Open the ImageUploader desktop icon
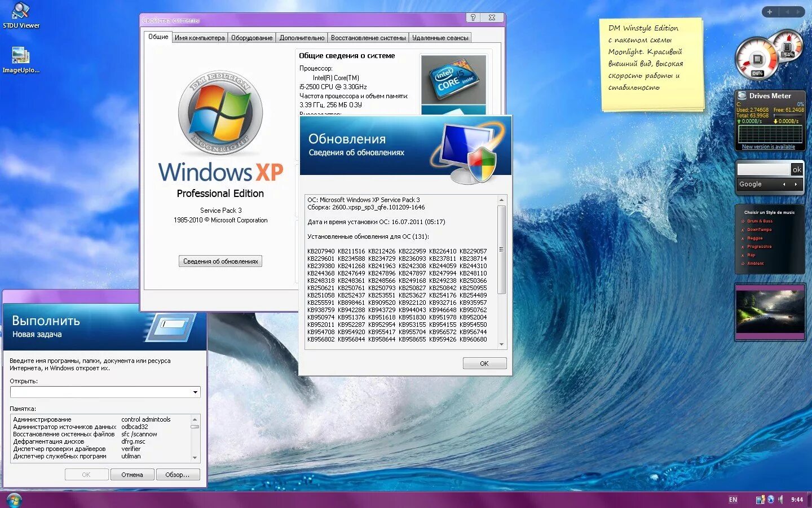This screenshot has height=508, width=812. (x=21, y=60)
